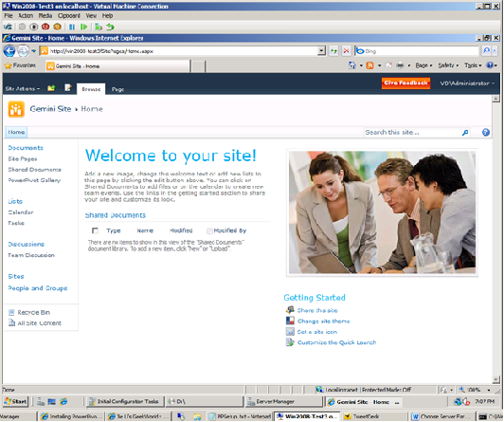This screenshot has height=422, width=504.
Task: Click the IE Home page icon
Action: [x=352, y=65]
